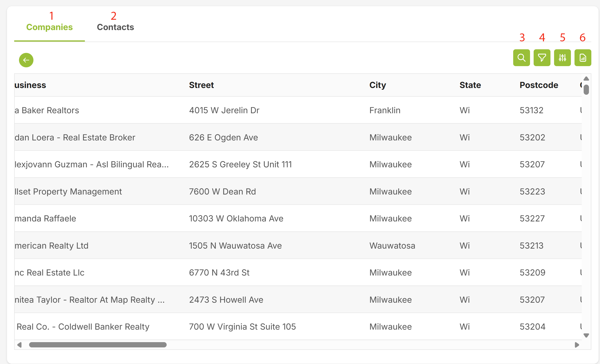The image size is (600, 364).
Task: Select the Allset Property Management row
Action: (146, 191)
